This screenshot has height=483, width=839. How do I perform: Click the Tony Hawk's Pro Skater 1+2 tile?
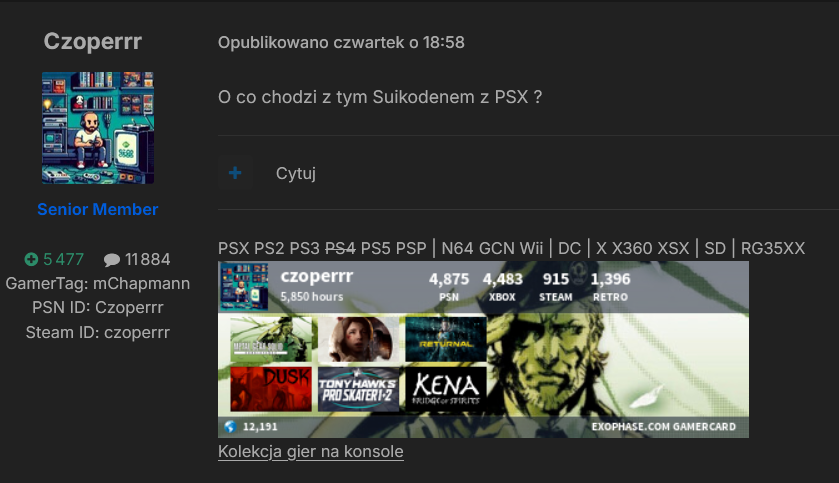click(x=359, y=389)
